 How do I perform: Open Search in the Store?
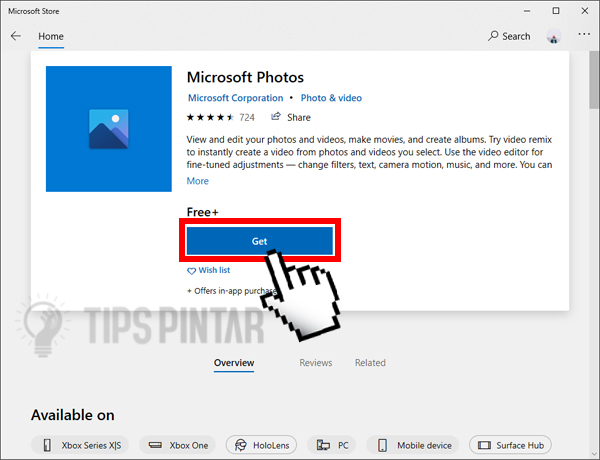click(x=509, y=36)
